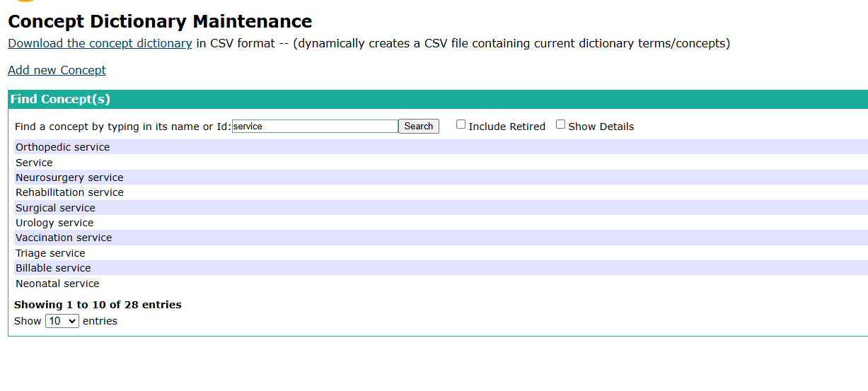Click the Urology service row

coord(54,223)
